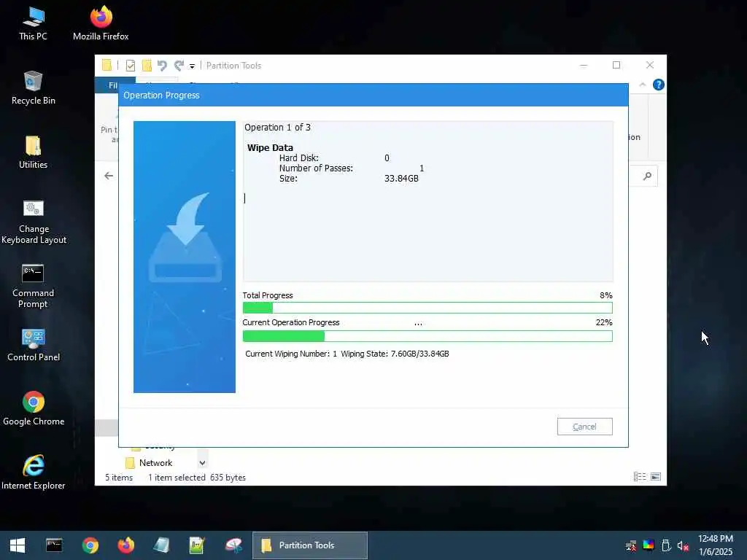This screenshot has width=747, height=560.
Task: Launch Google Chrome from desktop
Action: [x=34, y=408]
